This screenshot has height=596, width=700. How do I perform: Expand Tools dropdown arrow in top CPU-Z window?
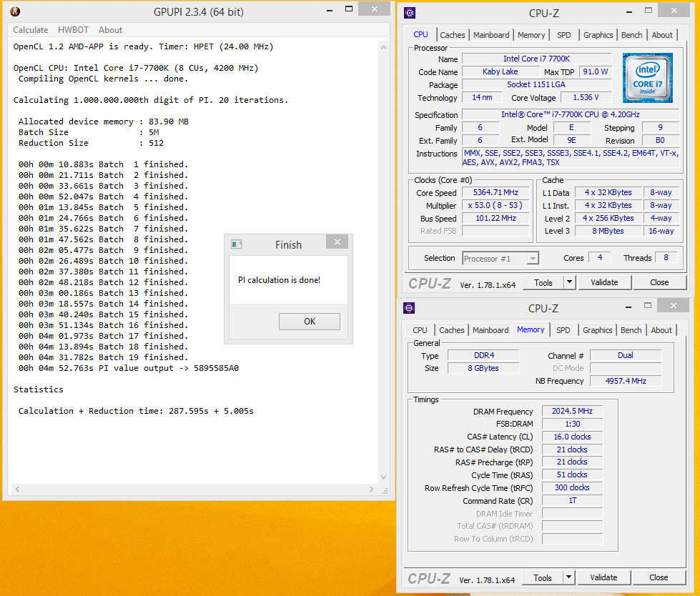tap(570, 283)
